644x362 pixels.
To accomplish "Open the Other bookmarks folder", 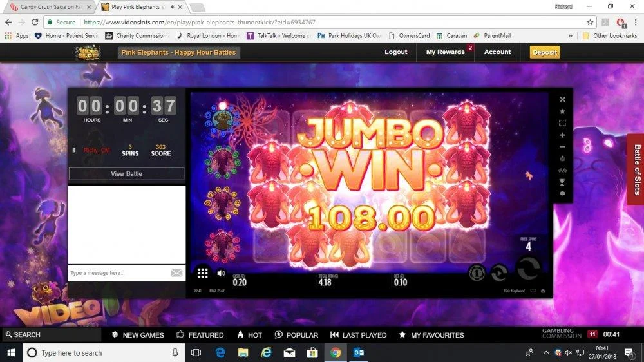I will click(x=610, y=35).
